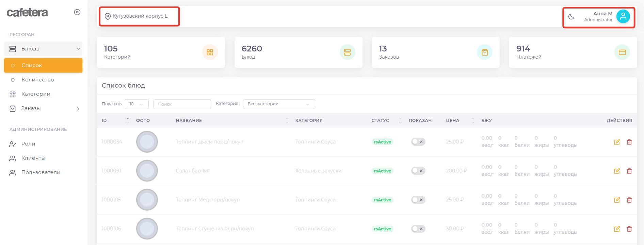
Task: Click the Поиск search field
Action: [x=182, y=104]
